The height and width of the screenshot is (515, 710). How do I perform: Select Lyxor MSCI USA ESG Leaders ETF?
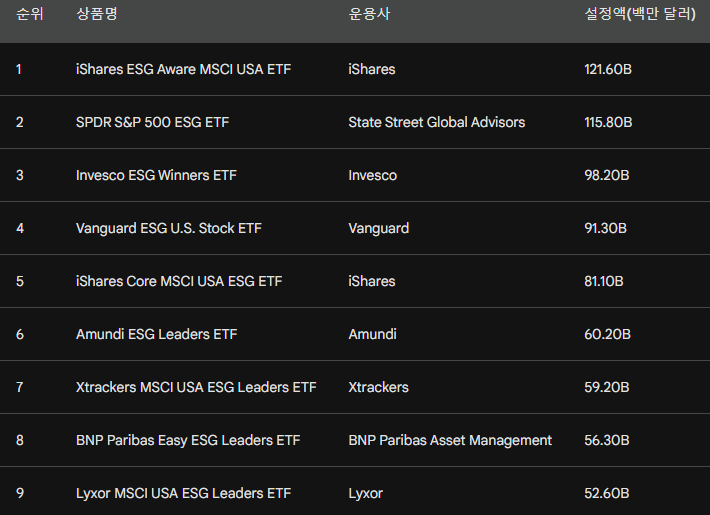pyautogui.click(x=183, y=493)
